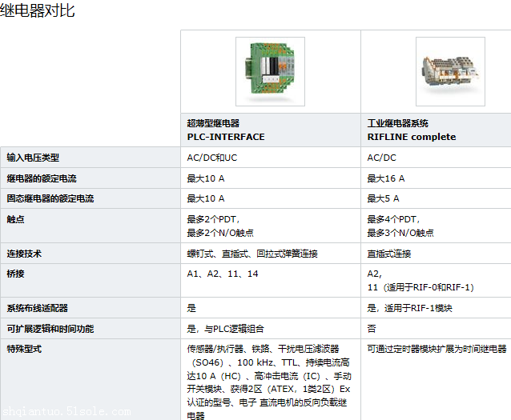Select the 连接技术 row label
The image size is (511, 420).
tap(24, 254)
